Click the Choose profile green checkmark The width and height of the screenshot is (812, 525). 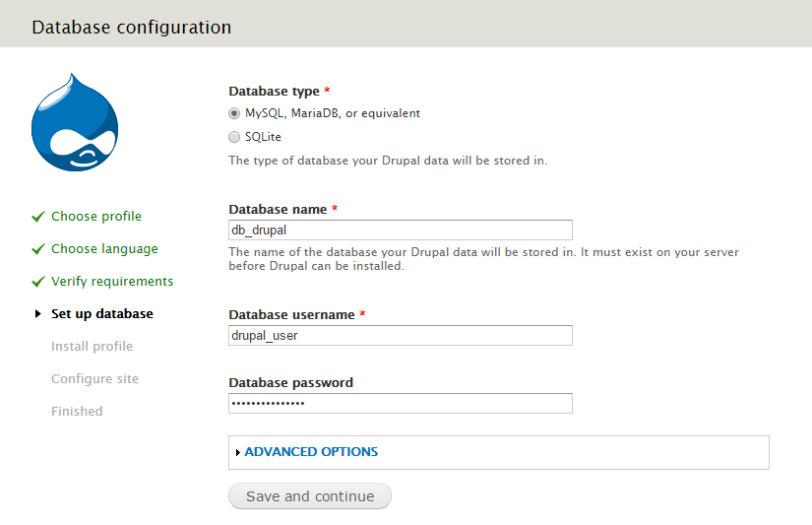coord(37,217)
